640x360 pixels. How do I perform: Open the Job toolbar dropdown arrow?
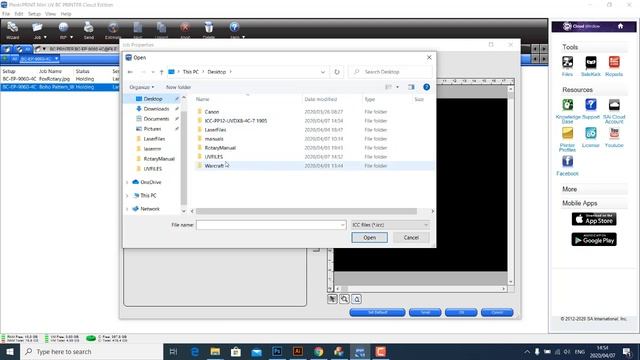click(45, 37)
